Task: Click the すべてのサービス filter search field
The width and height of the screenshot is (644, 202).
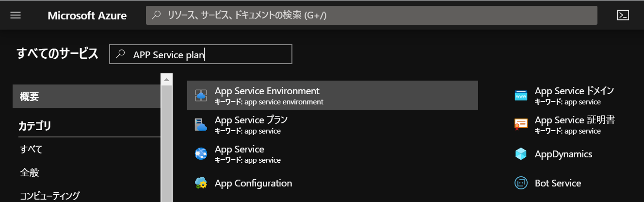Action: (201, 54)
